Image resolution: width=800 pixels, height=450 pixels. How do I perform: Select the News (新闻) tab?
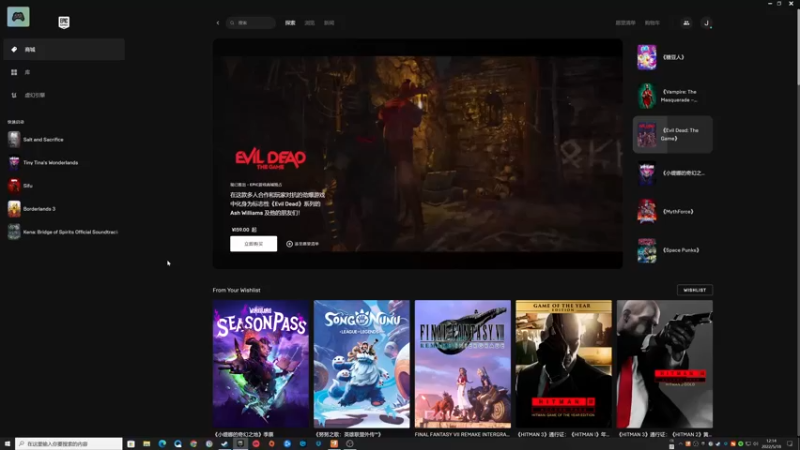click(x=329, y=23)
